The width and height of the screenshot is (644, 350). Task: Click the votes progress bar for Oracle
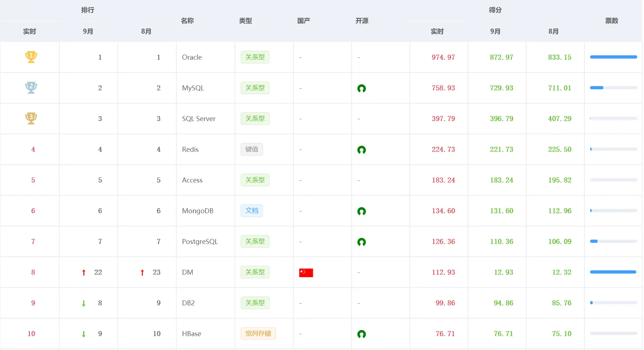point(613,57)
